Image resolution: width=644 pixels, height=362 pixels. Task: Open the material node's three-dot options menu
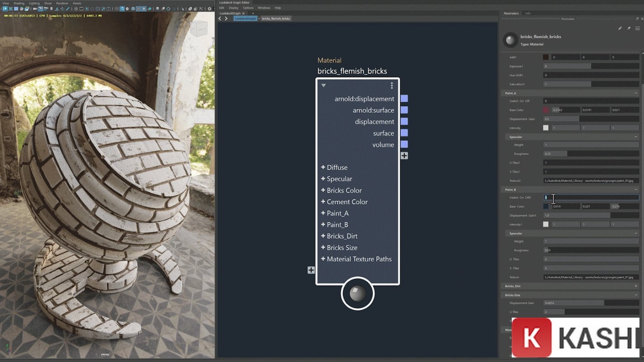[x=392, y=86]
